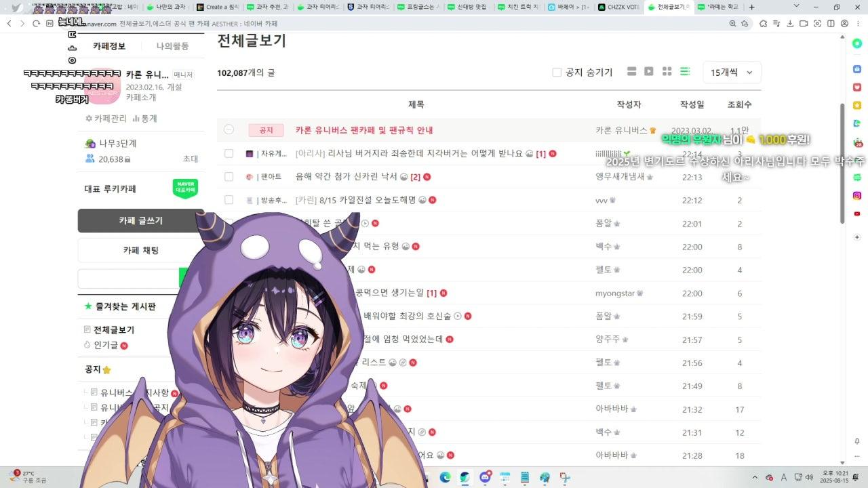Click the 카페 글쓰기 button
This screenshot has height=488, width=868.
click(x=140, y=220)
